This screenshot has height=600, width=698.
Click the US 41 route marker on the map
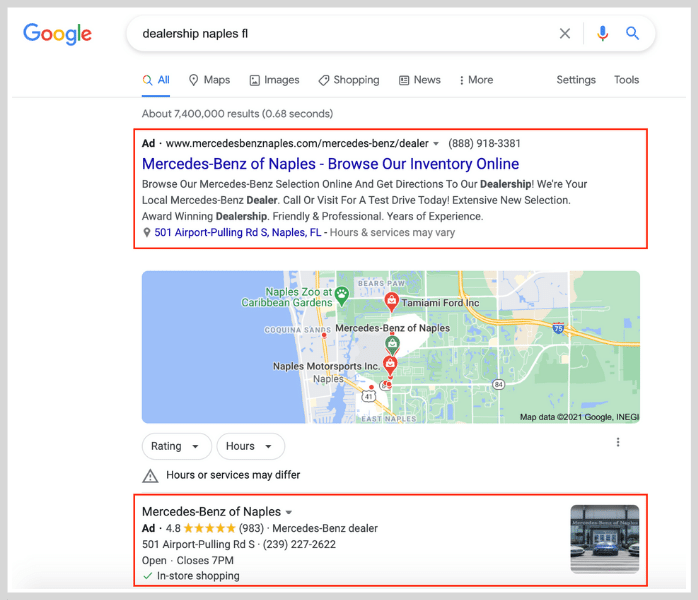[x=369, y=396]
